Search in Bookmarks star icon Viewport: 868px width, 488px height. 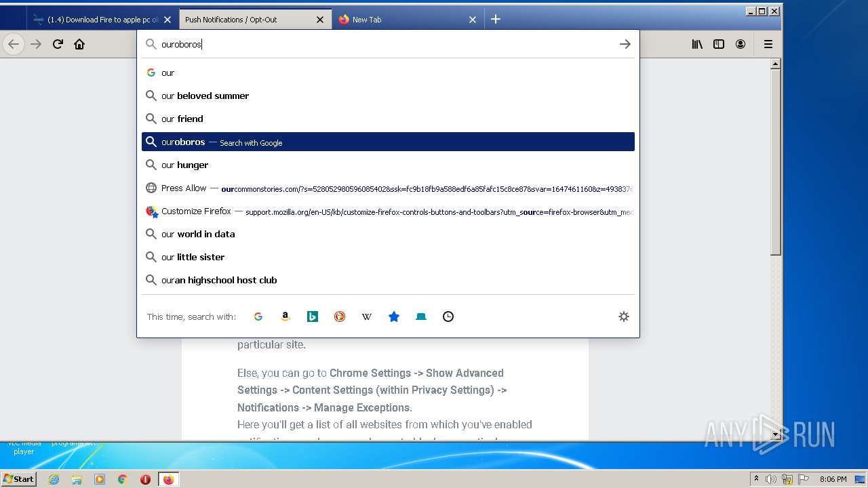click(x=394, y=317)
